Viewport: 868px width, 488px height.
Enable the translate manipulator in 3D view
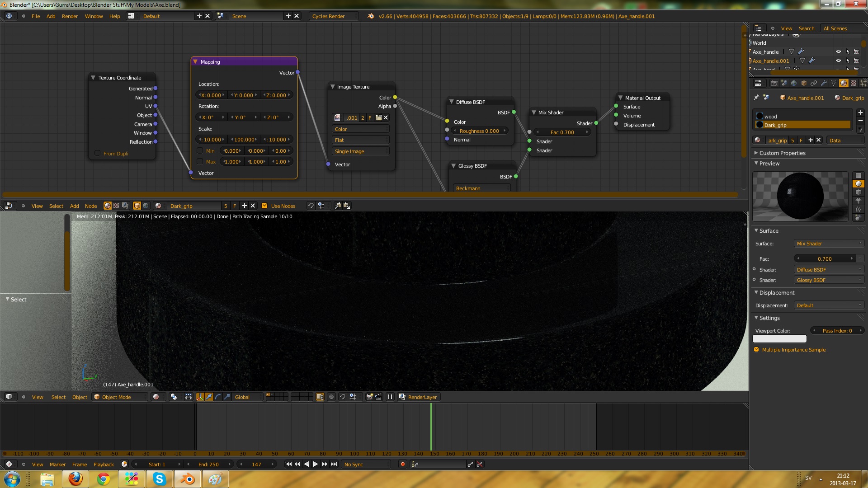pos(209,397)
